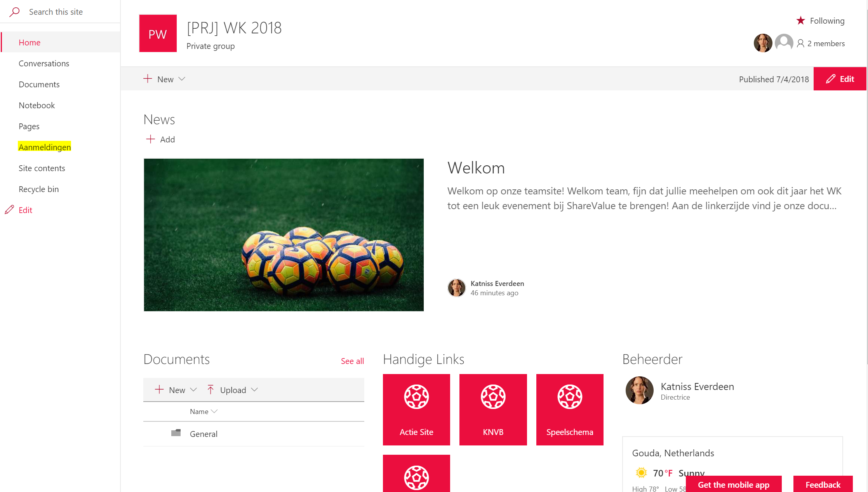Go to Aanmeldingen in left navigation
Viewport: 868px width, 492px height.
pos(45,147)
